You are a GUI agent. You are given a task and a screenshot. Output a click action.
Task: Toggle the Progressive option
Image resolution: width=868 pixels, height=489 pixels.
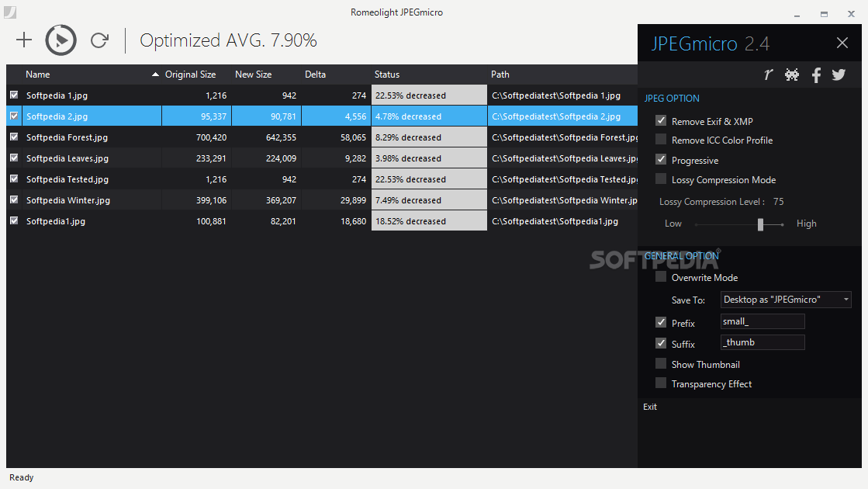[x=661, y=159]
